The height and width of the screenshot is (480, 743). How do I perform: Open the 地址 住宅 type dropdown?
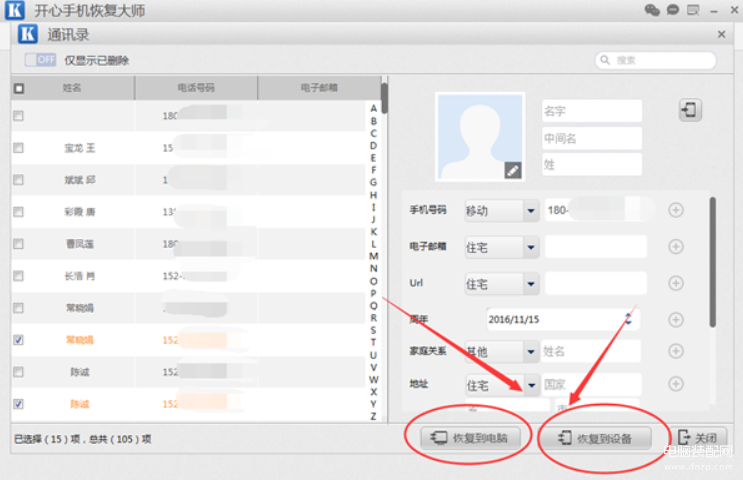502,385
